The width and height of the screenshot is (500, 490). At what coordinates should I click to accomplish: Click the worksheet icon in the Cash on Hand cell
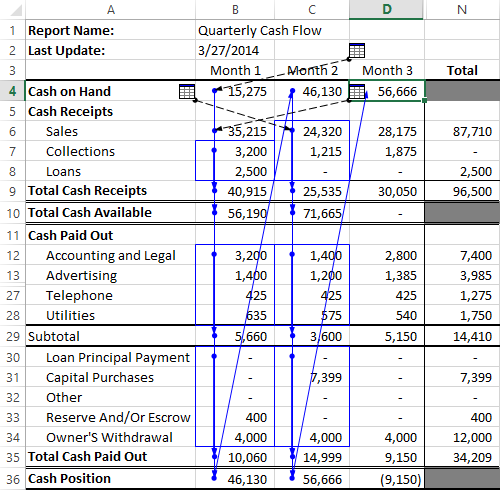coord(187,91)
